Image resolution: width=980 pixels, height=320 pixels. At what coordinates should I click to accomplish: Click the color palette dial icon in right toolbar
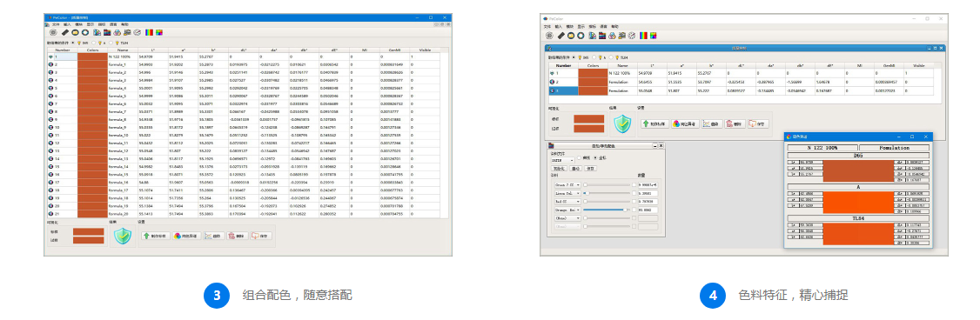632,36
